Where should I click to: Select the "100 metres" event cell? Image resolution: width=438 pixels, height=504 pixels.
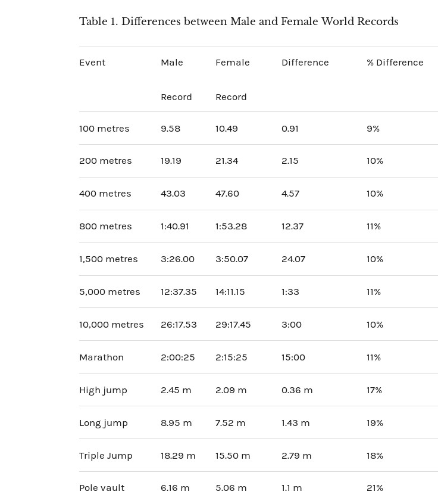[104, 129]
